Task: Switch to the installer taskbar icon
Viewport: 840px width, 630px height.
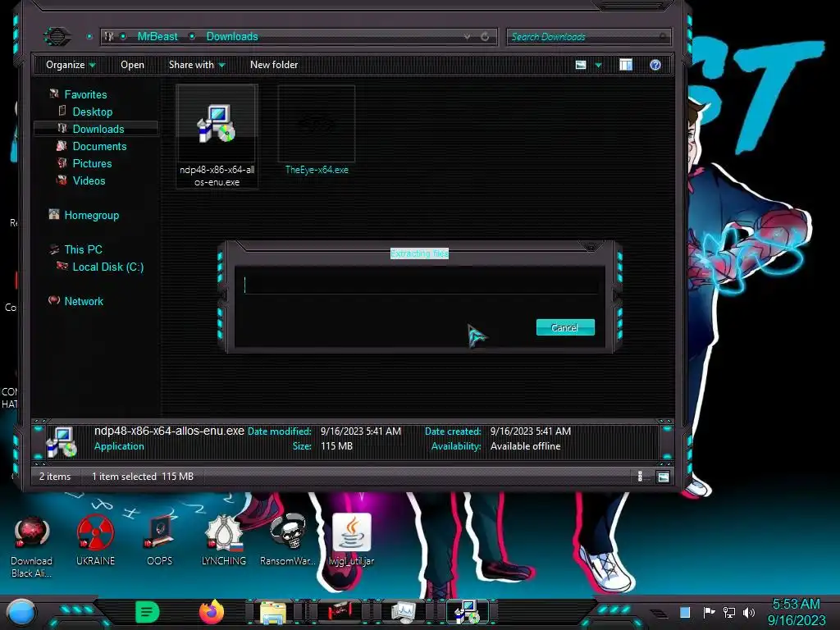Action: pos(467,612)
